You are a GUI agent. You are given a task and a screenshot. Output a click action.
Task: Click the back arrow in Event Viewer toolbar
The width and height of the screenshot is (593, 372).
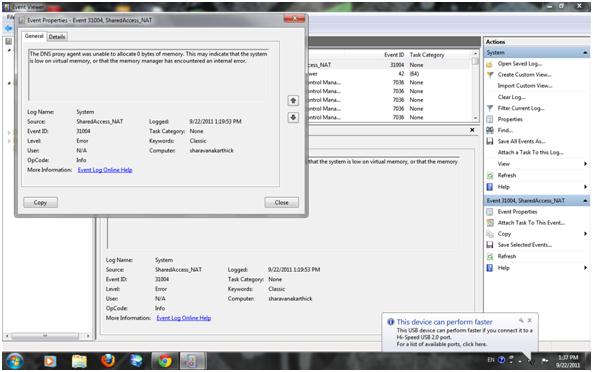pos(9,28)
